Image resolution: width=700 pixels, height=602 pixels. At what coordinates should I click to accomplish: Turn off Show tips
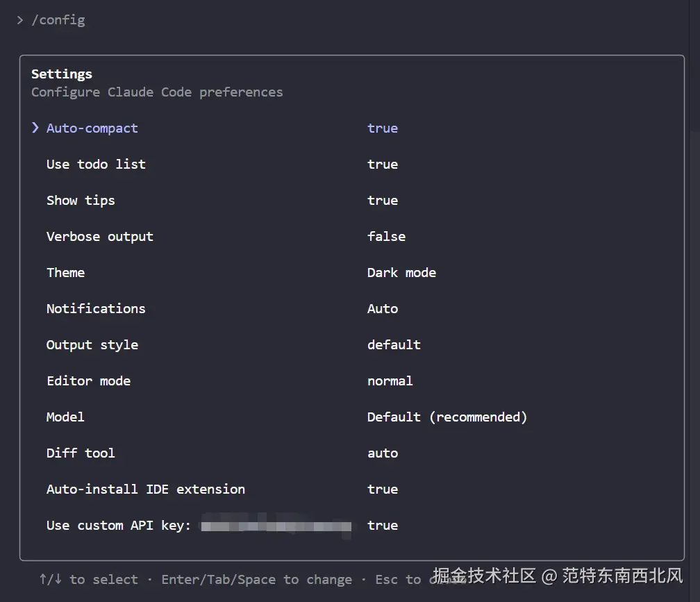click(81, 200)
